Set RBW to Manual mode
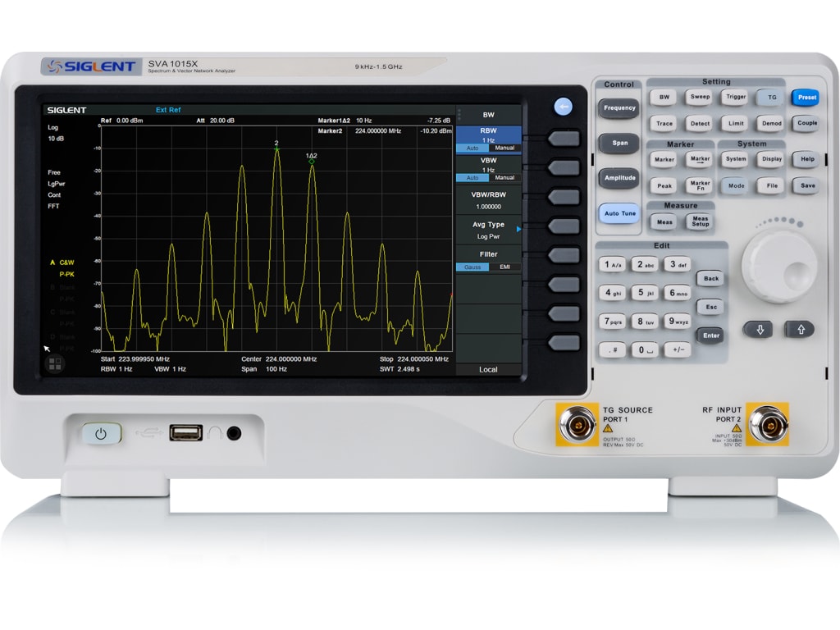The height and width of the screenshot is (630, 840). [x=504, y=148]
